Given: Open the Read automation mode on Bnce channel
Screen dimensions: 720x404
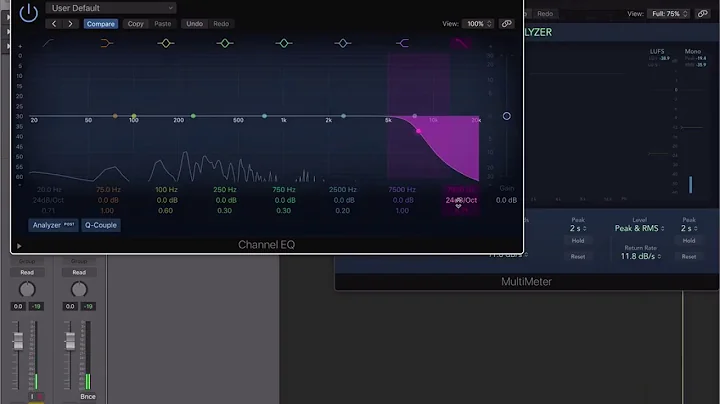Looking at the screenshot, I should pyautogui.click(x=79, y=272).
